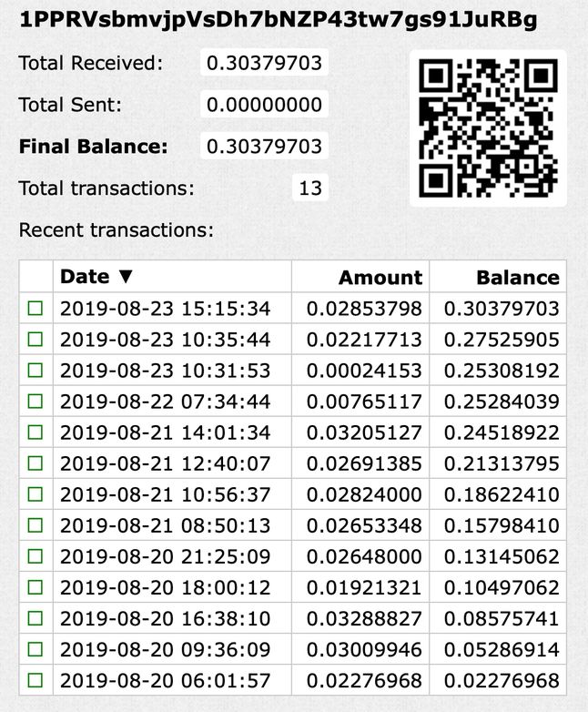Image resolution: width=588 pixels, height=712 pixels.
Task: Click the Total Sent value 0.00000000
Action: pos(264,105)
